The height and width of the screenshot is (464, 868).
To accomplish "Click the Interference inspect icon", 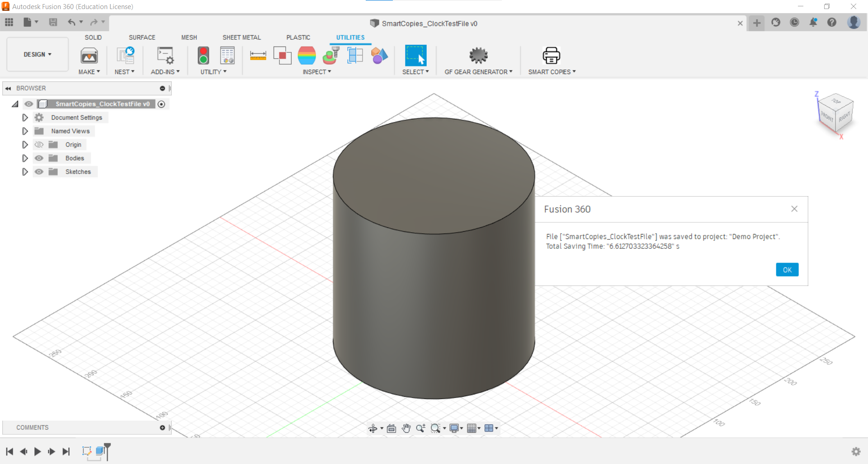I will coord(282,56).
